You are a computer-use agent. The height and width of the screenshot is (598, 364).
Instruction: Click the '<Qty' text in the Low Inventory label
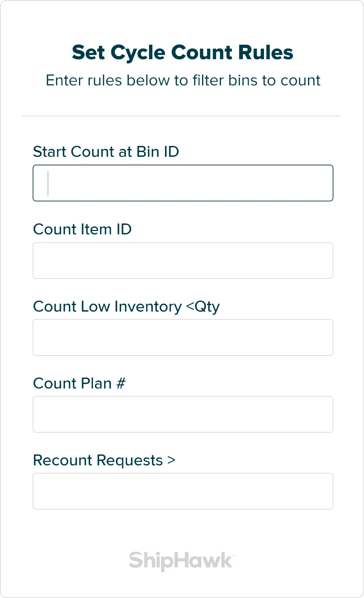pos(203,307)
